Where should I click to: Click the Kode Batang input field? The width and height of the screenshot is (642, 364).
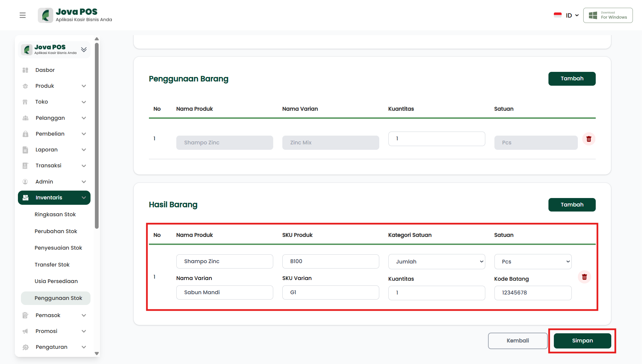(533, 293)
